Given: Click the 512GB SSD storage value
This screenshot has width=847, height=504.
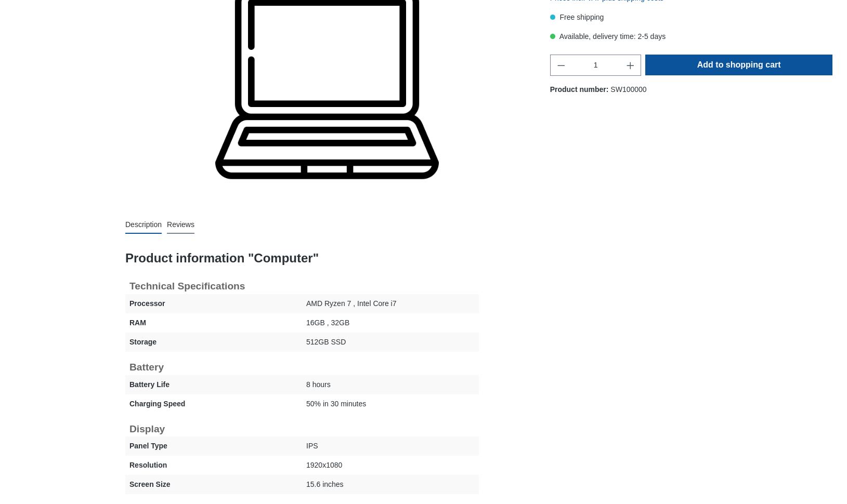Looking at the screenshot, I should click(325, 342).
